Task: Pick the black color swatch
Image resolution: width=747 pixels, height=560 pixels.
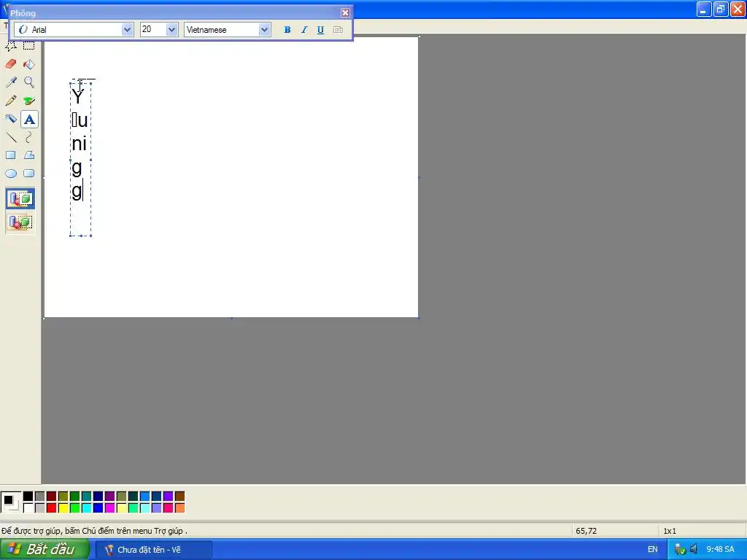Action: (x=28, y=496)
